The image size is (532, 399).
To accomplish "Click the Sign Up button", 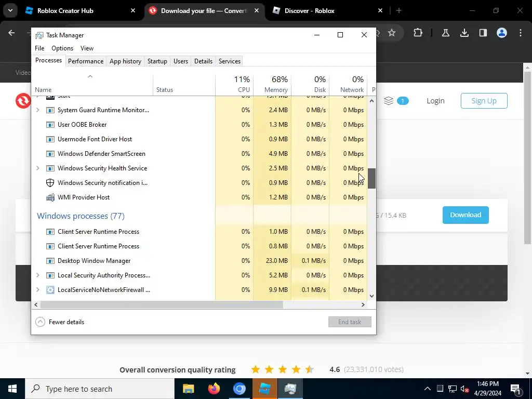I will pos(484,101).
